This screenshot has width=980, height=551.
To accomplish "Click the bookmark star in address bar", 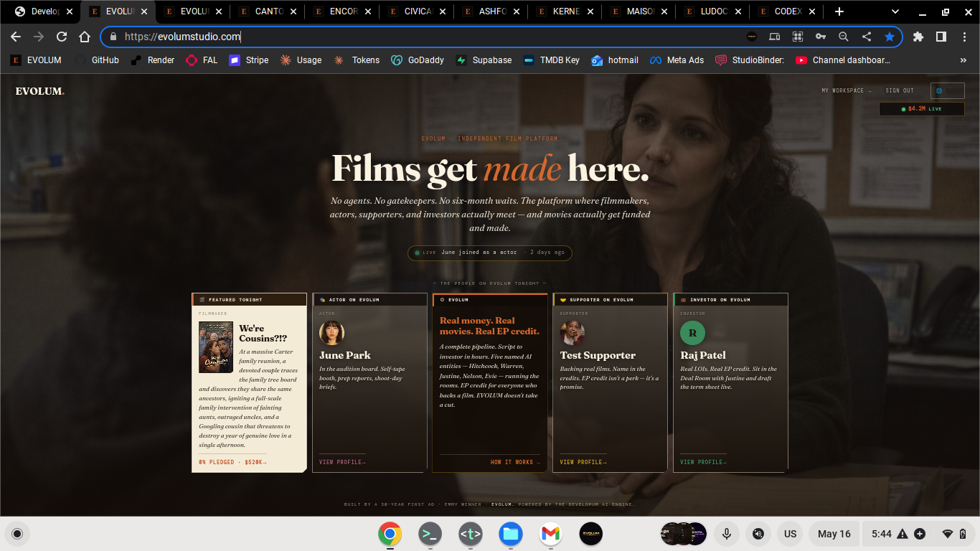I will coord(890,37).
